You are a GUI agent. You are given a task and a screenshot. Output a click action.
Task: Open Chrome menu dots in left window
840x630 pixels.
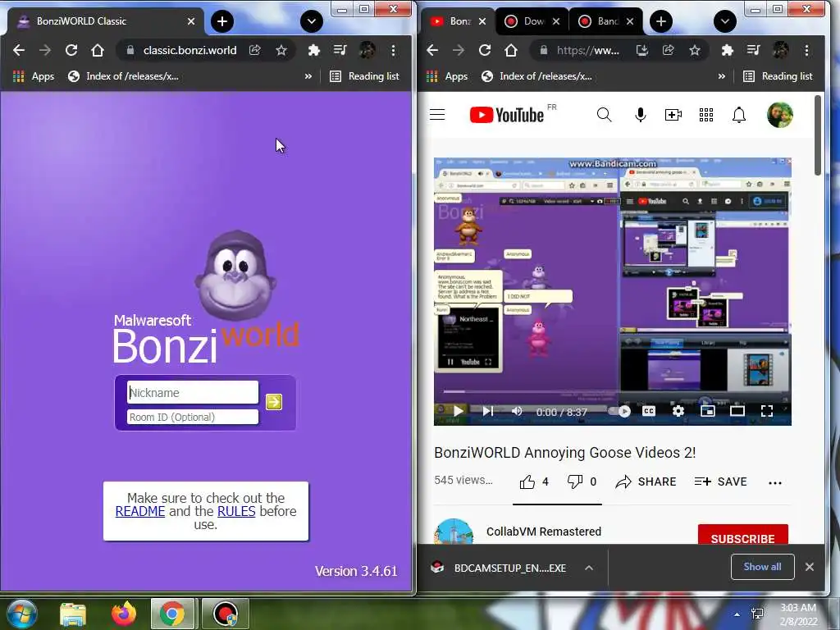tap(393, 50)
